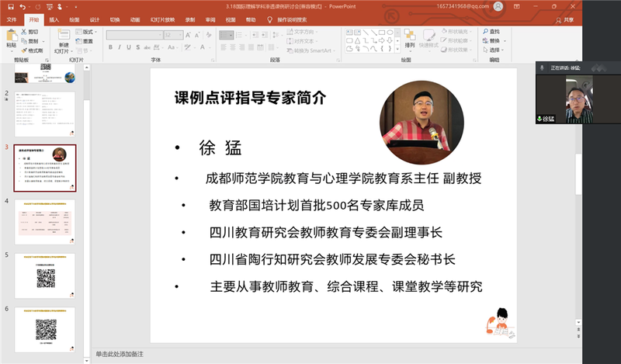Add a slide with 新建幻灯片 icon
Viewport: 621px width, 364px height.
(64, 34)
